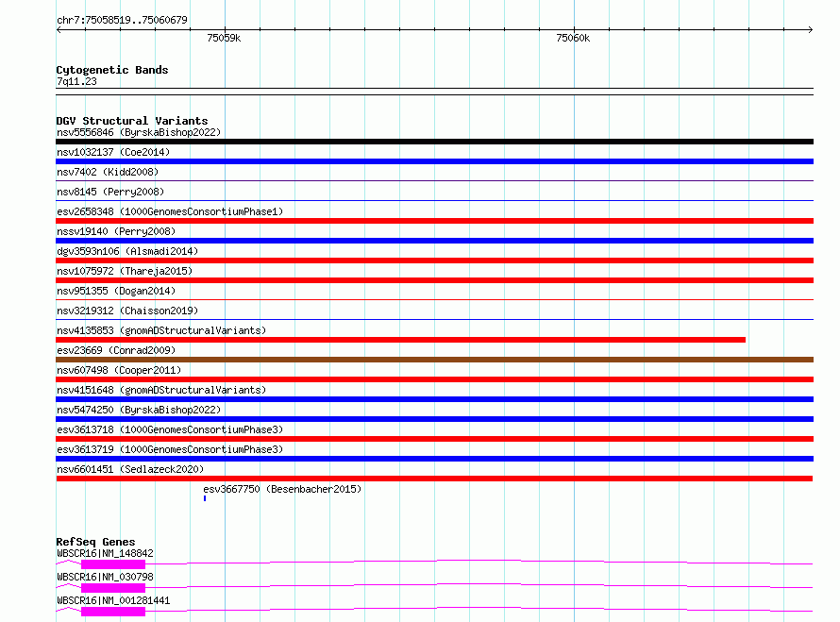Click the magenta exon of WBSCR16|NM_030798
This screenshot has height=622, width=840.
pyautogui.click(x=113, y=588)
